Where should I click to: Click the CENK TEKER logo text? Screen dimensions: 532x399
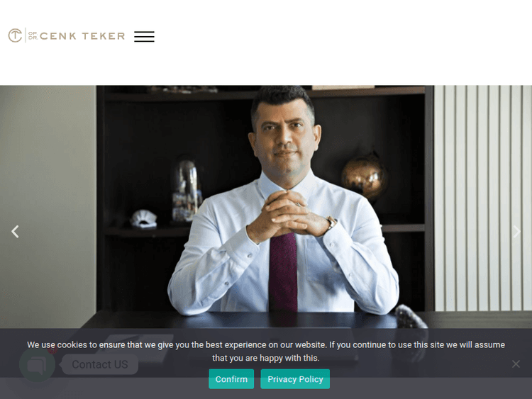82,36
